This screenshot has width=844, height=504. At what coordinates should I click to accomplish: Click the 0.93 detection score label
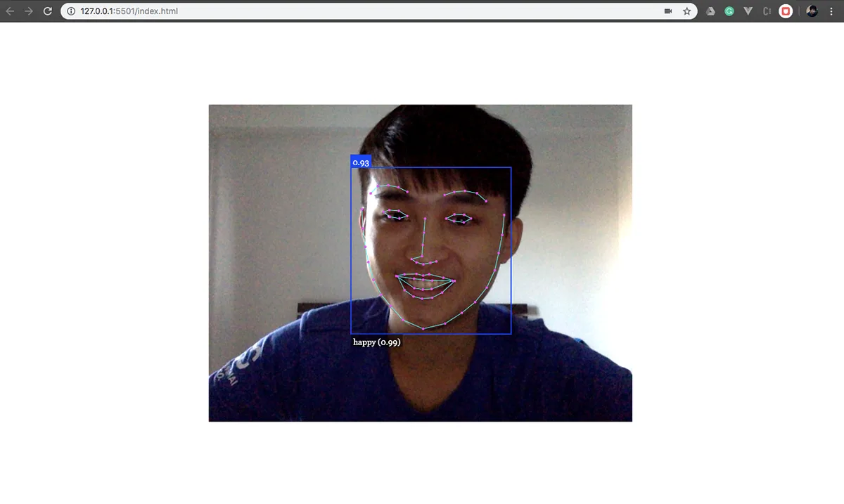(x=361, y=162)
